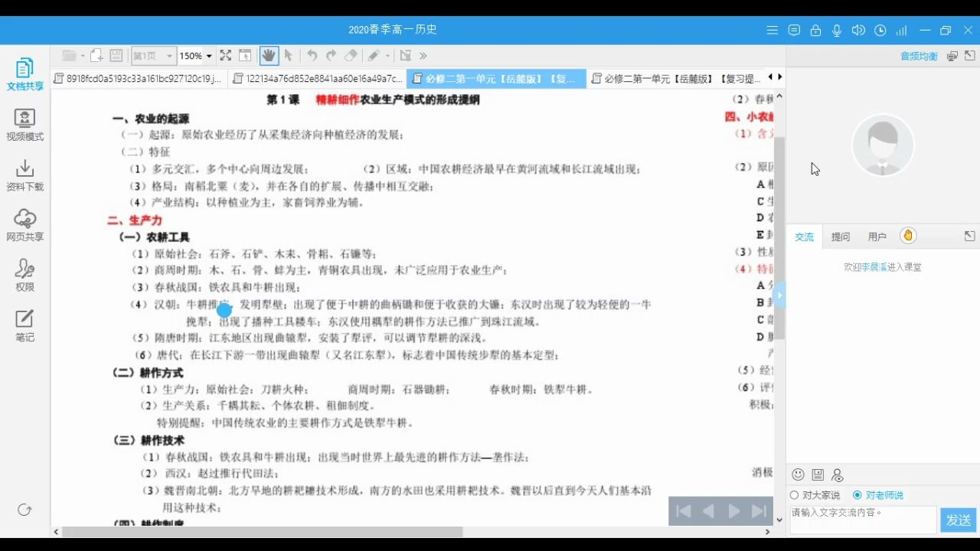Expand the pen tool options arrow
Viewport: 980px width, 551px height.
pos(387,56)
